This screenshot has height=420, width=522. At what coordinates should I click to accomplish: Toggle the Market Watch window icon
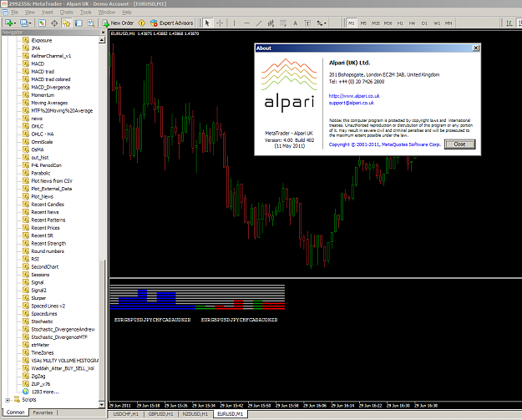(x=42, y=23)
